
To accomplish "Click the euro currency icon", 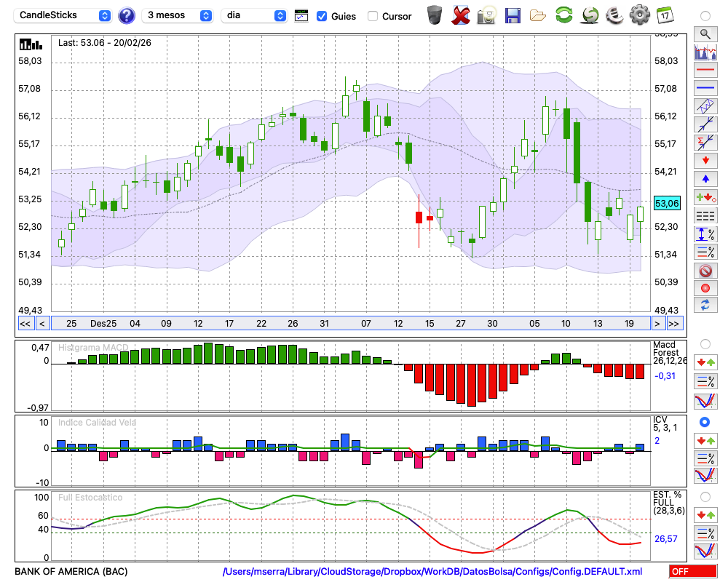I will click(x=614, y=15).
